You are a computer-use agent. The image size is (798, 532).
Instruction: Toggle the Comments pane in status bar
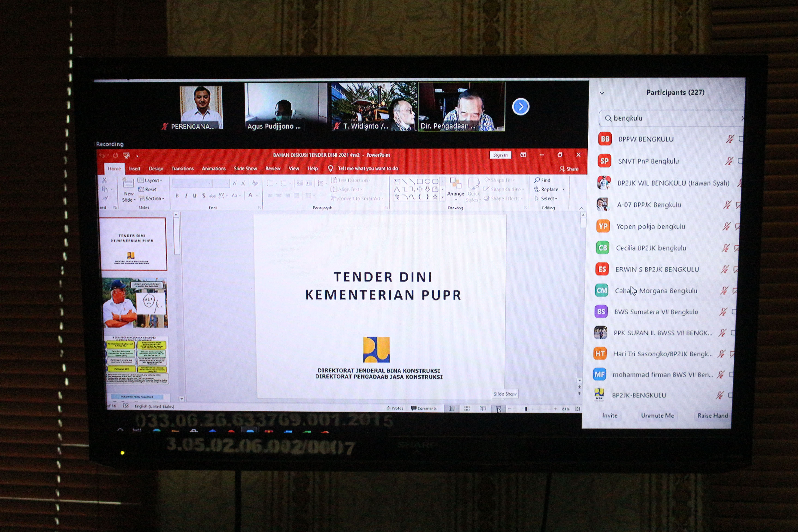[x=424, y=408]
